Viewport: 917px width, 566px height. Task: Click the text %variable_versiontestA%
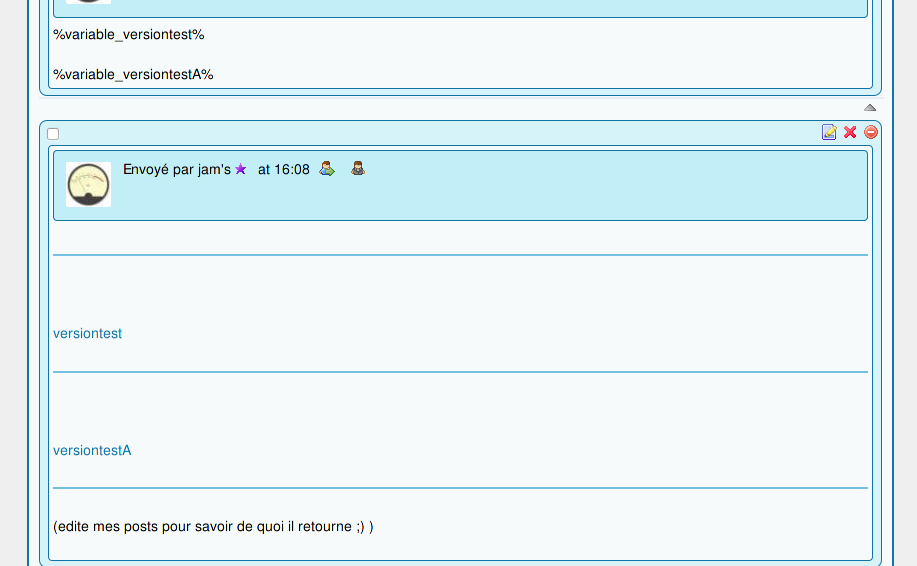tap(133, 75)
